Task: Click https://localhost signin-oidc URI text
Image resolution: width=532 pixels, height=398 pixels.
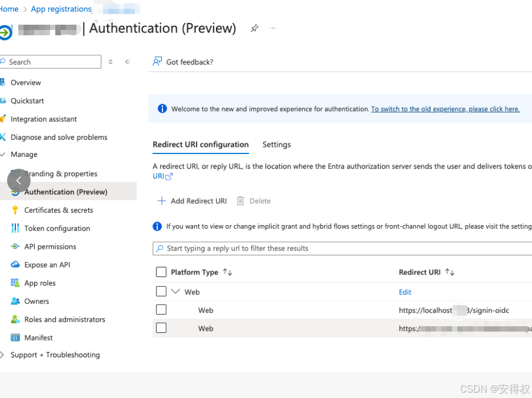Action: [x=454, y=310]
